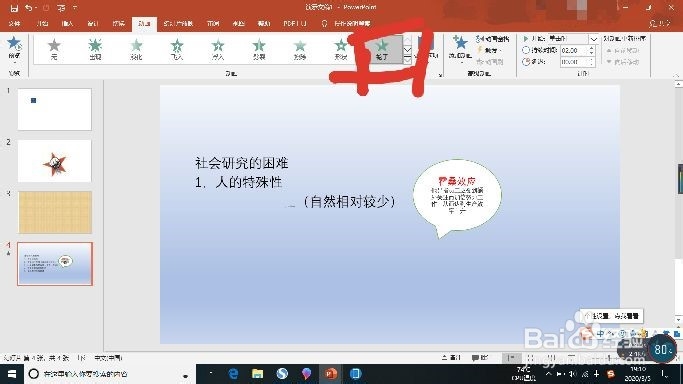Click the Save icon in quick access toolbar

(14, 8)
